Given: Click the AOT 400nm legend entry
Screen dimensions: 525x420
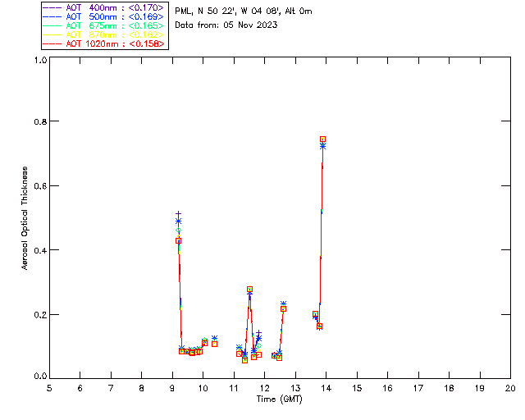Looking at the screenshot, I should click(103, 7).
